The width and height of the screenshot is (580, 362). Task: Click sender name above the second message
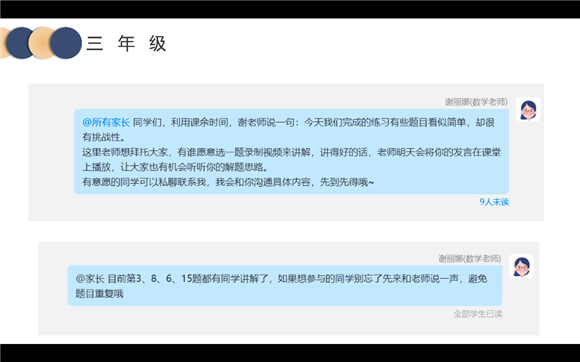click(470, 258)
